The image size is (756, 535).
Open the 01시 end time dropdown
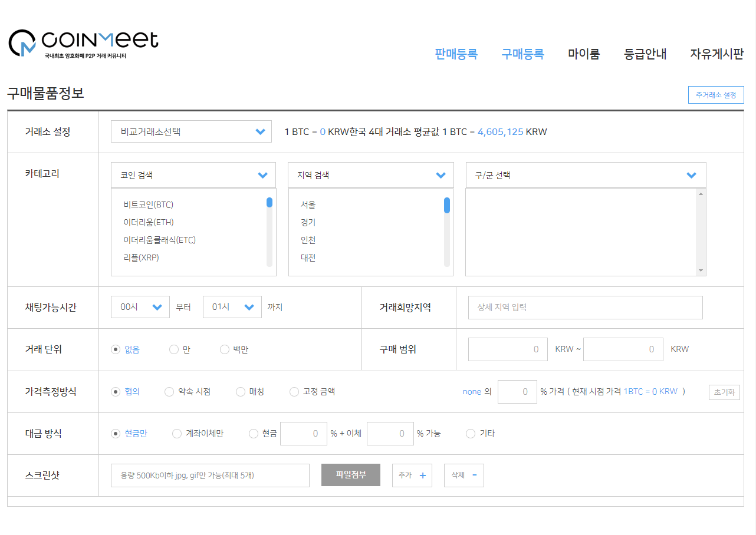pyautogui.click(x=232, y=307)
